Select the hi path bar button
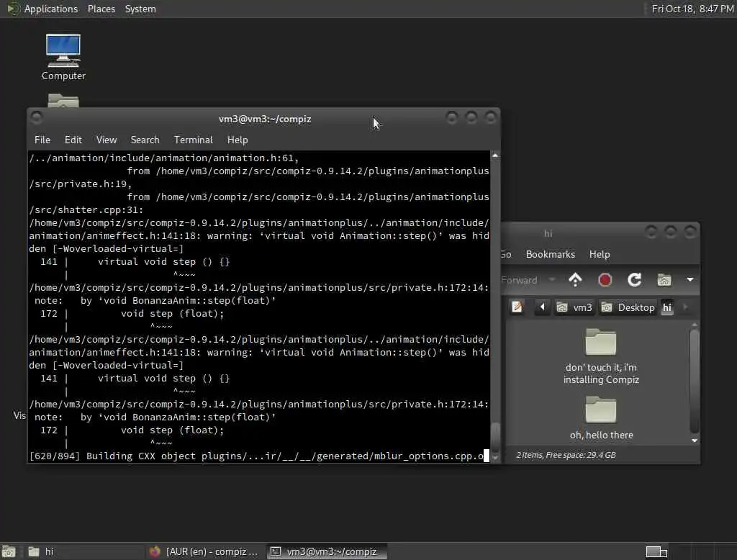This screenshot has width=737, height=560. click(x=667, y=307)
